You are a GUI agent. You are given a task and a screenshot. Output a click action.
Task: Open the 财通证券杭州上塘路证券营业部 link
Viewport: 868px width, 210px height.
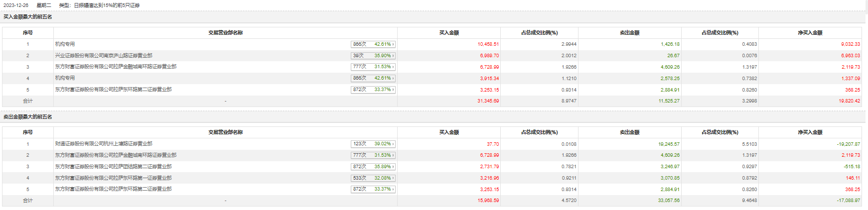(x=104, y=144)
